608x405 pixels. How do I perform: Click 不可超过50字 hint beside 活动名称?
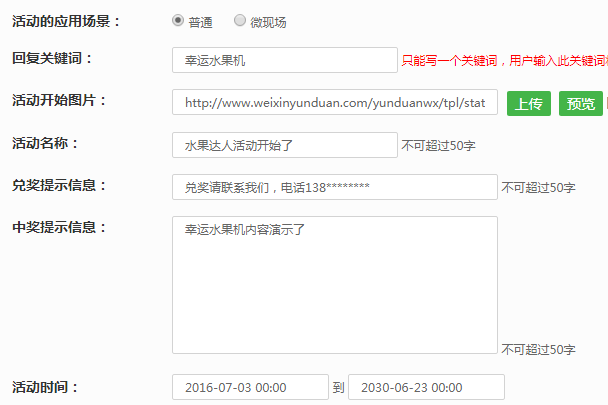[x=438, y=146]
